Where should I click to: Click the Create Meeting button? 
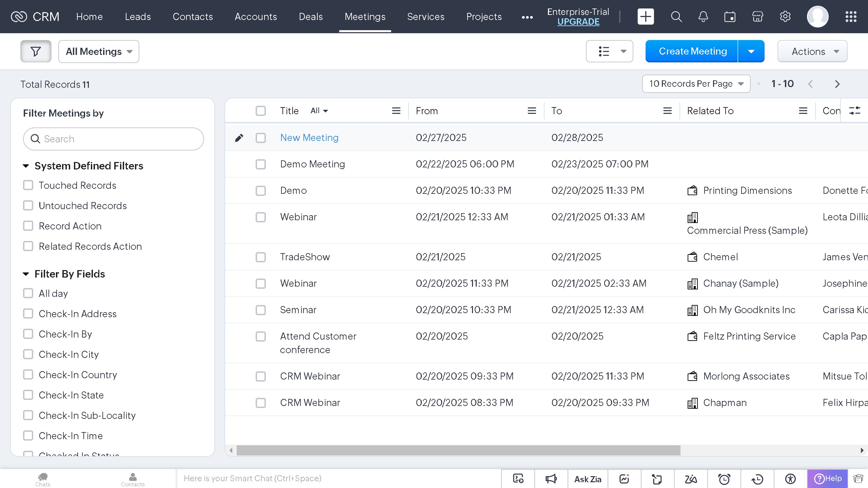(692, 51)
